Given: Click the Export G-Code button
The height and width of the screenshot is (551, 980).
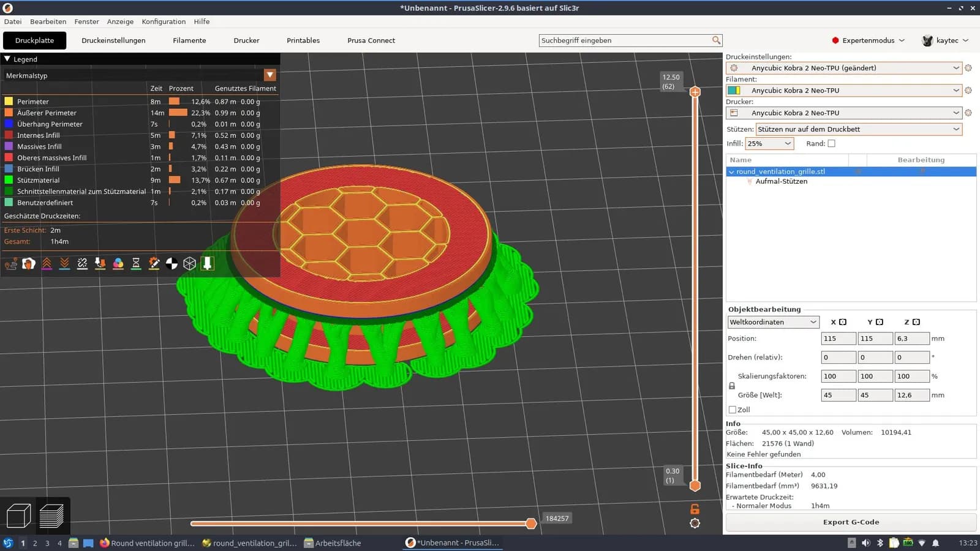Looking at the screenshot, I should point(851,522).
